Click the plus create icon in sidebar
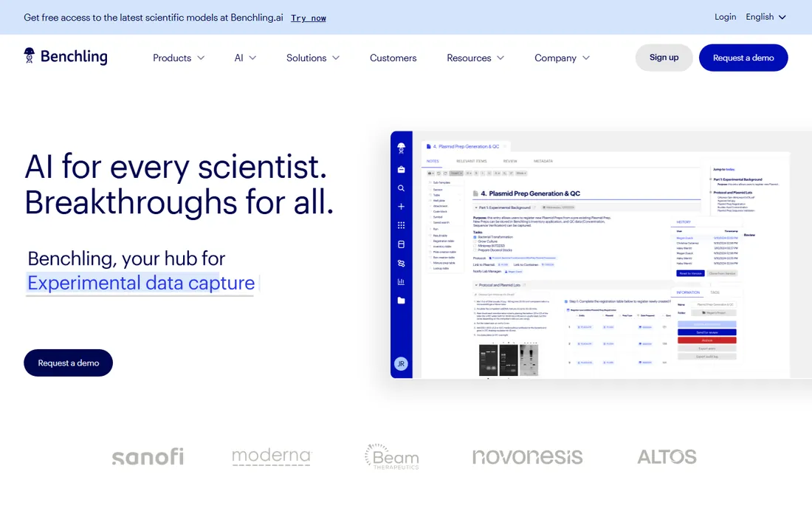 [401, 207]
